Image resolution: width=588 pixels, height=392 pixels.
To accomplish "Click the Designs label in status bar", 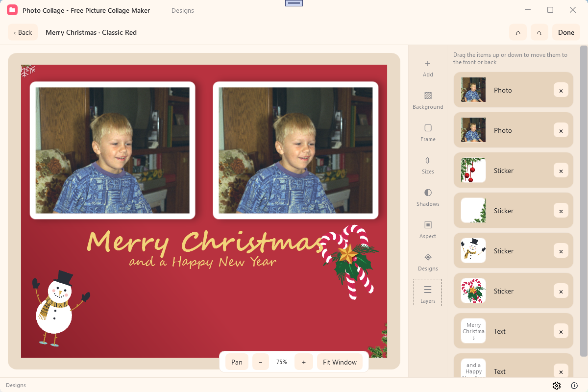I will 16,385.
